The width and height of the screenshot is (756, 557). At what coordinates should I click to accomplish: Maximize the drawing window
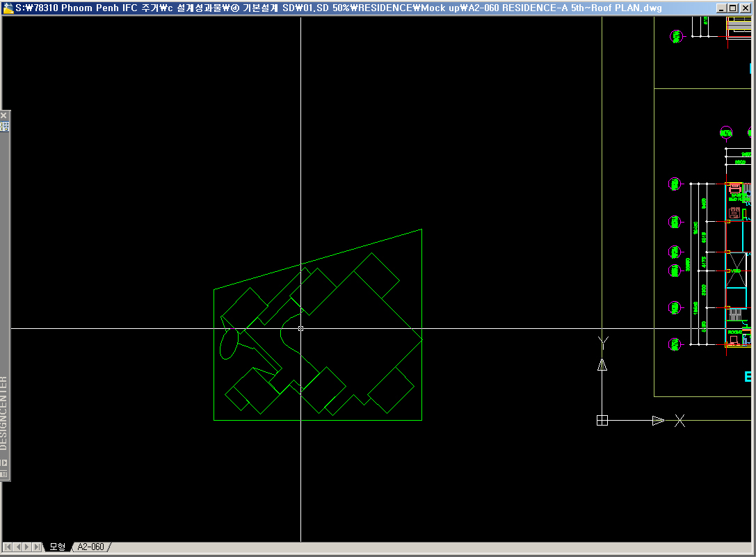pos(732,8)
